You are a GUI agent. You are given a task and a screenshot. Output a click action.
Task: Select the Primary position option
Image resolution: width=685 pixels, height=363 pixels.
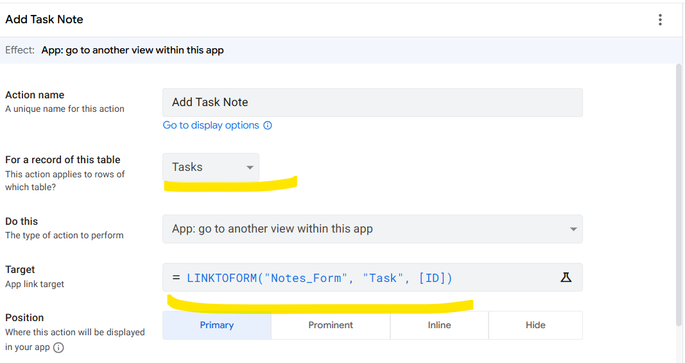(x=217, y=325)
